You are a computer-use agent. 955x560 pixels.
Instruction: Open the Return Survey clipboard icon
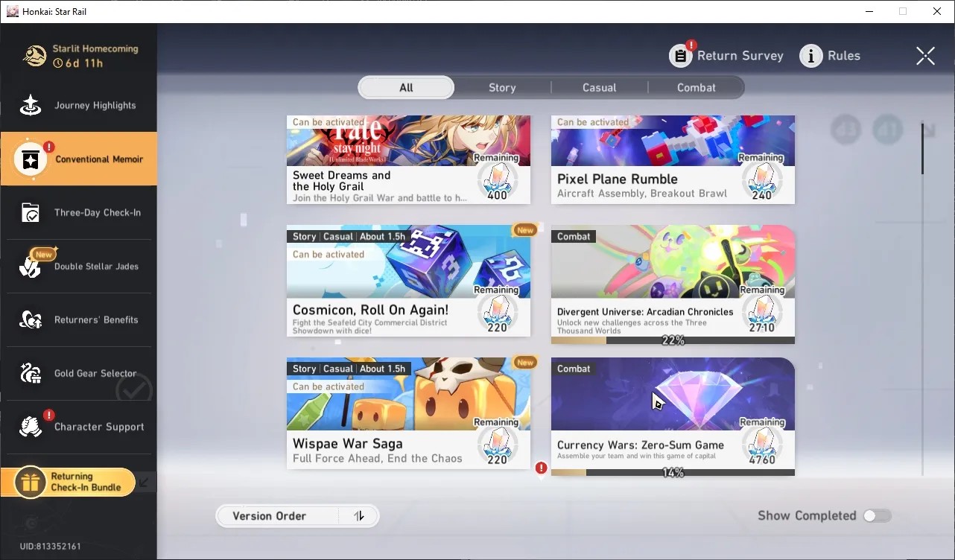point(680,56)
